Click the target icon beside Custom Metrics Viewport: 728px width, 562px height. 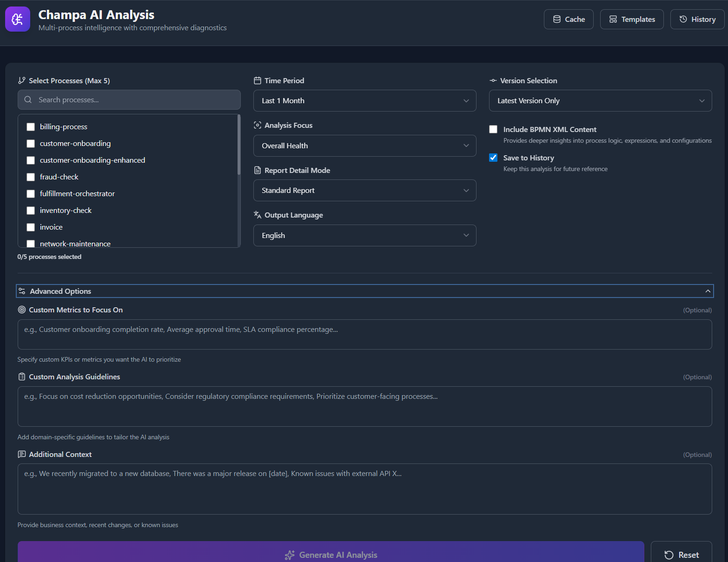tap(22, 310)
